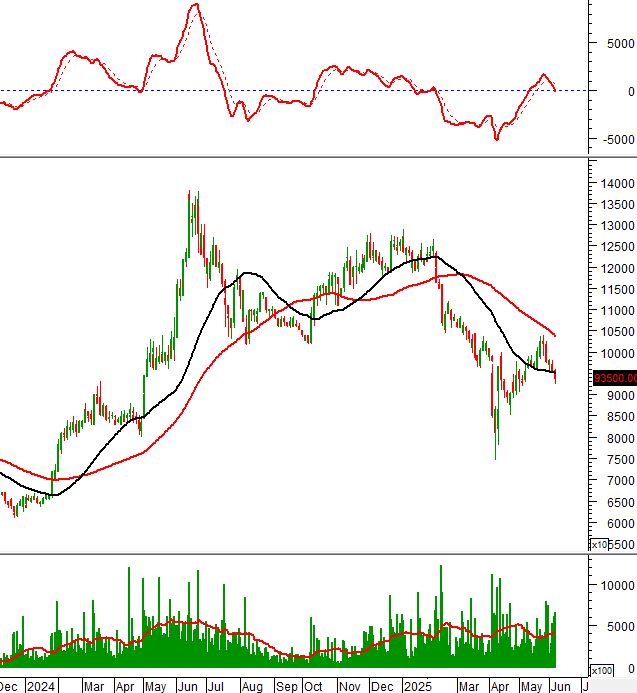Click the 5000 oscillator axis label
The width and height of the screenshot is (637, 693).
(x=619, y=43)
